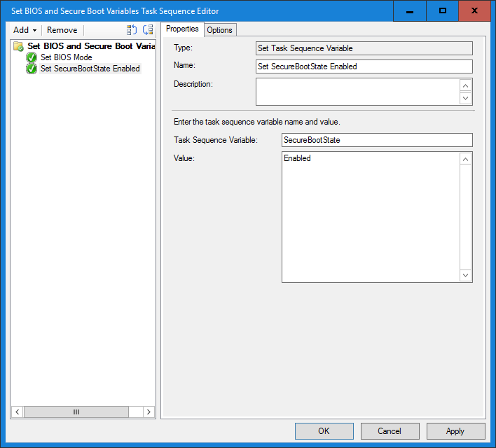Confirm changes with the OK button

pyautogui.click(x=324, y=431)
